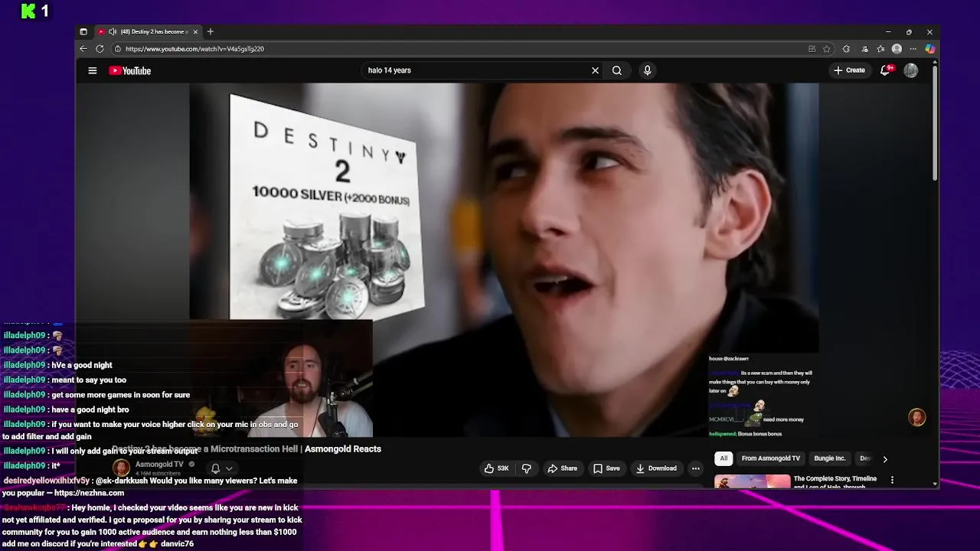Clear the search box with the X icon

pos(595,70)
